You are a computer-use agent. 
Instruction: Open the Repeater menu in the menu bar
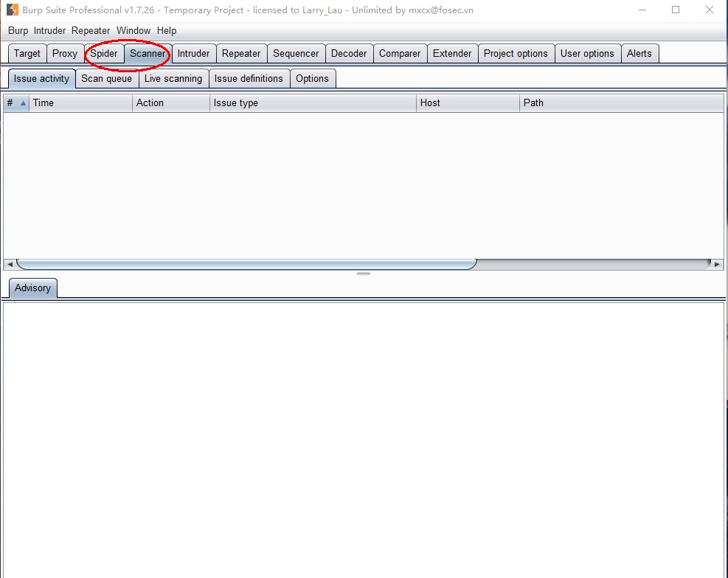pos(91,31)
